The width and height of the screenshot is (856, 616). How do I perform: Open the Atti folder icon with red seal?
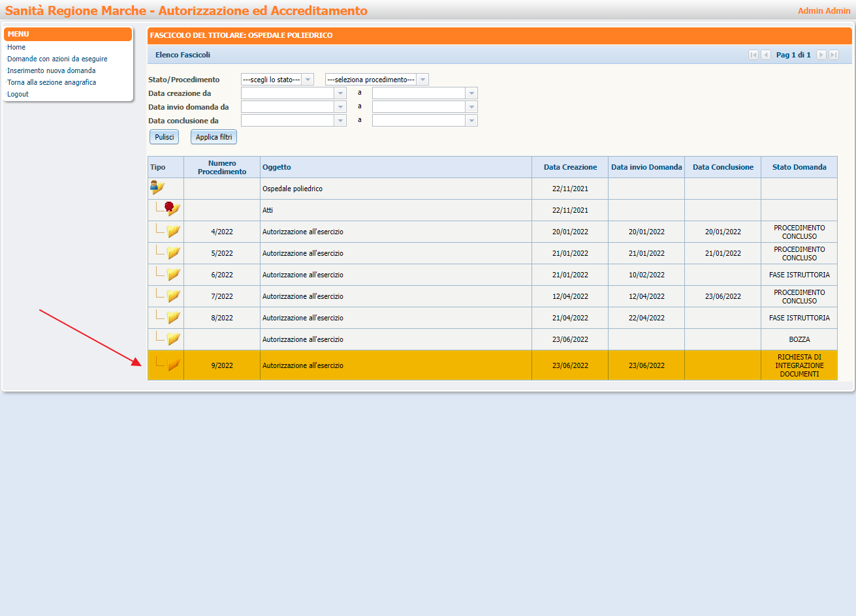coord(172,209)
